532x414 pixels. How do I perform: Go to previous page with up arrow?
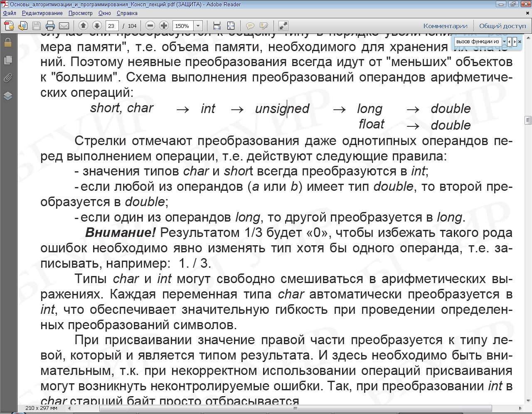83,26
